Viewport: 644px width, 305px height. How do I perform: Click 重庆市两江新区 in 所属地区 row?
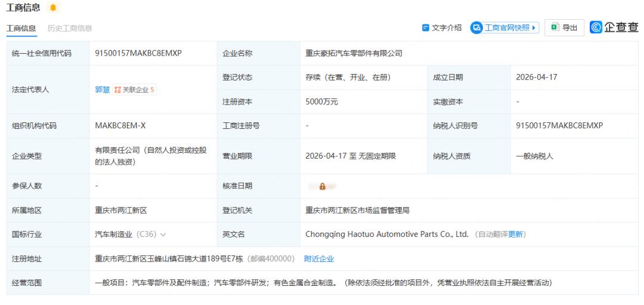click(x=120, y=211)
